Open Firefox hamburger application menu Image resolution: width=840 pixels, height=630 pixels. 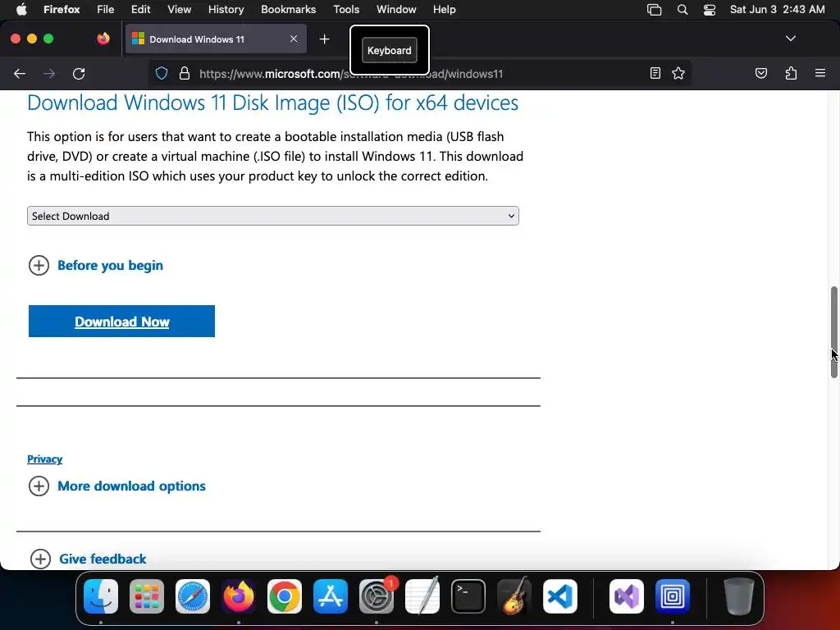pos(820,73)
